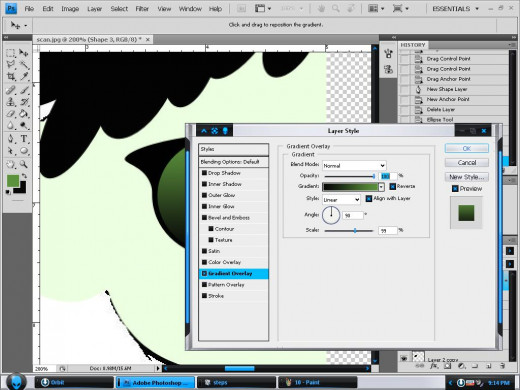Open the gradient Style Linear dropdown
This screenshot has width=520, height=390.
[x=341, y=200]
